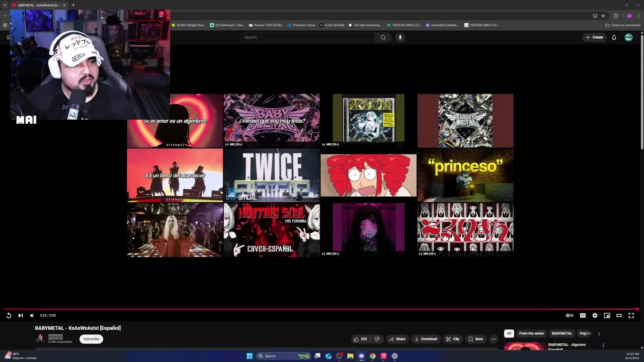Click the taskbar Search box
Screen dimensions: 644x362
pos(284,356)
